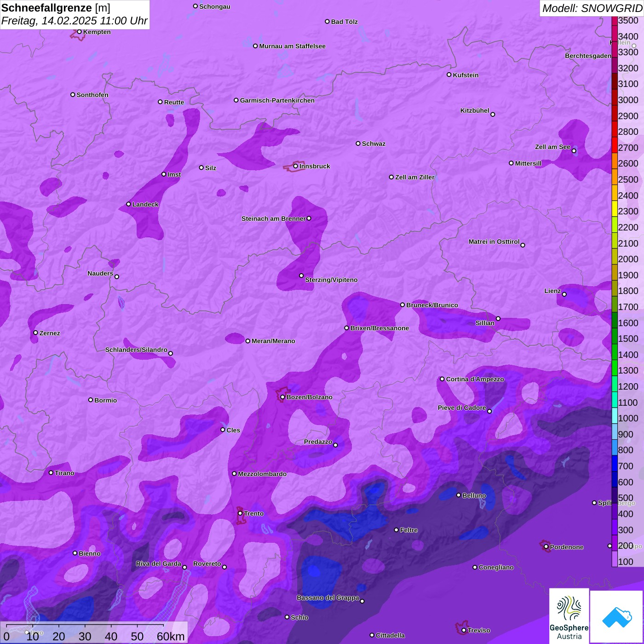The image size is (644, 644).
Task: Click the Predazzo label
Action: (318, 442)
